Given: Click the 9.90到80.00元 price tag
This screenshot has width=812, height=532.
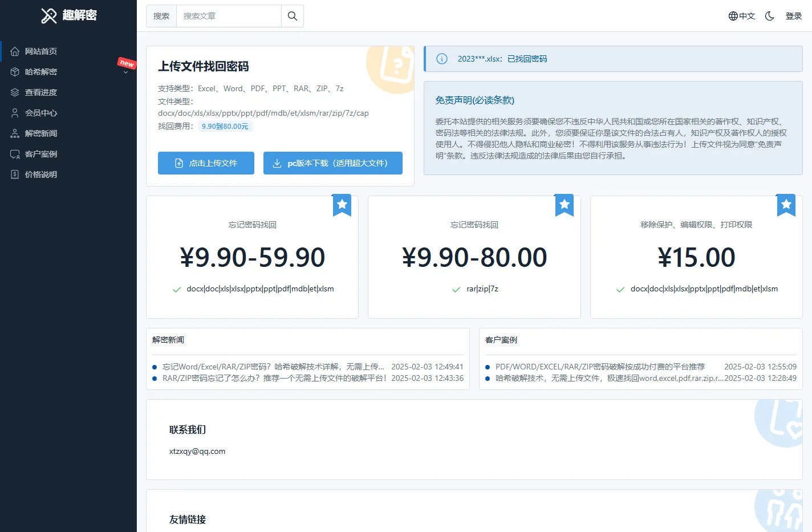Looking at the screenshot, I should 225,127.
